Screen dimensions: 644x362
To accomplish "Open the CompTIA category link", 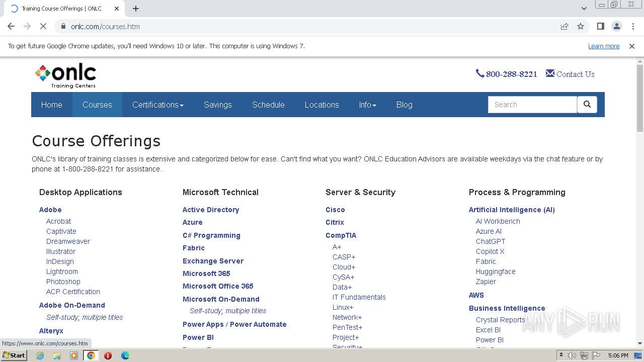I will point(341,235).
